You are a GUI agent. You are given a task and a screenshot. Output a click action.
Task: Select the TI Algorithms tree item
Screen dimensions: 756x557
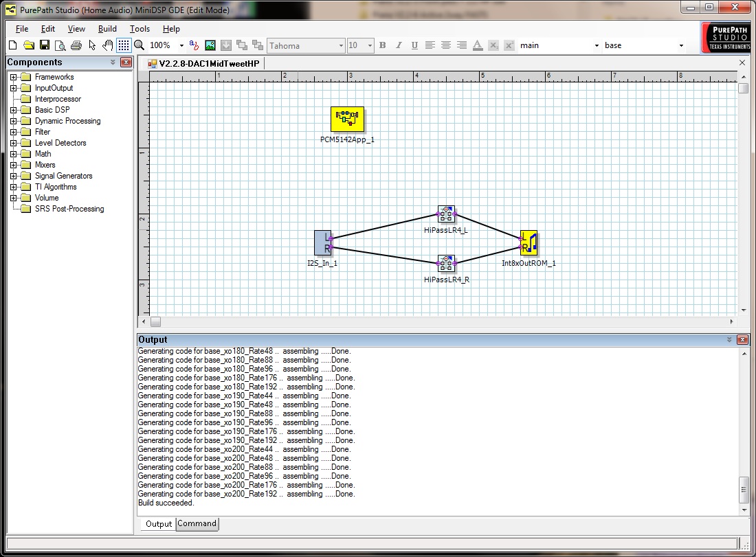[56, 187]
